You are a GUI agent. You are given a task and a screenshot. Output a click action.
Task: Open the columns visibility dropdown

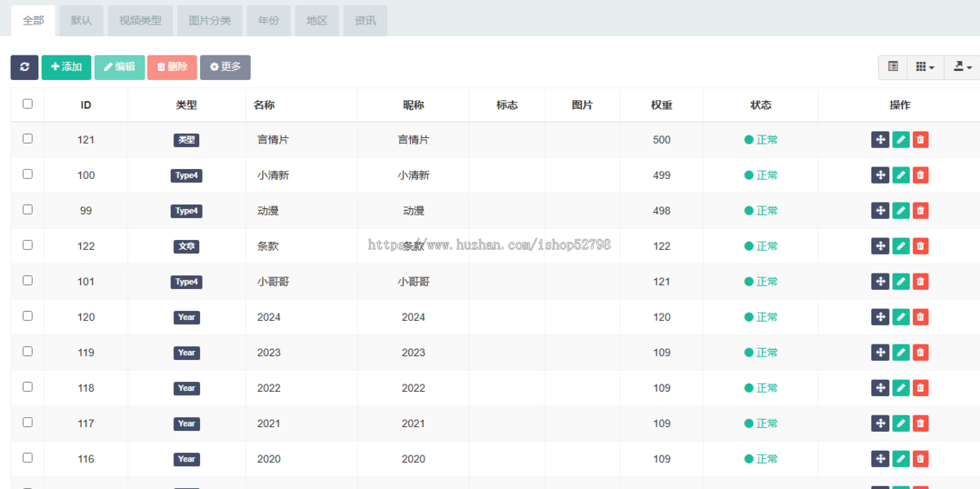point(925,67)
